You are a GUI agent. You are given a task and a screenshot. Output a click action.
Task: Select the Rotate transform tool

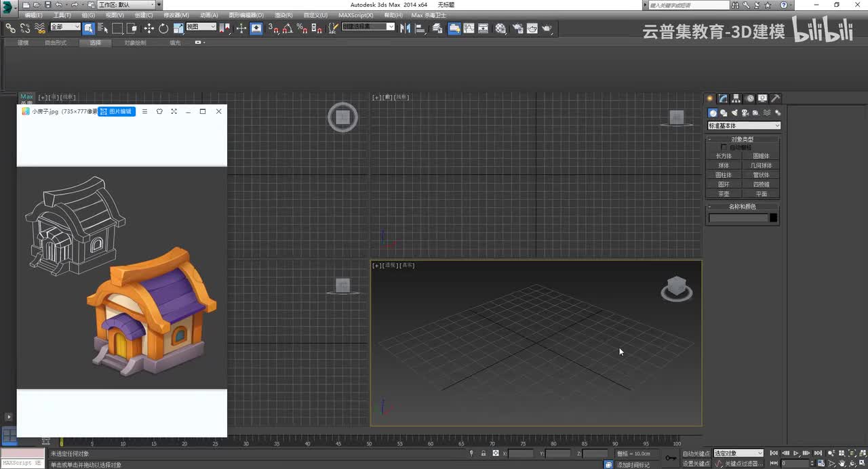click(163, 28)
